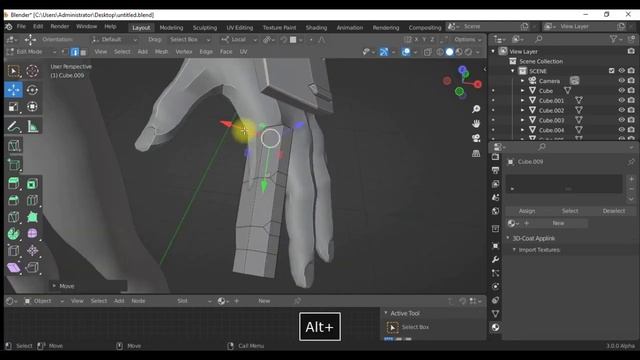The image size is (640, 360).
Task: Click the Assign material button
Action: [527, 211]
